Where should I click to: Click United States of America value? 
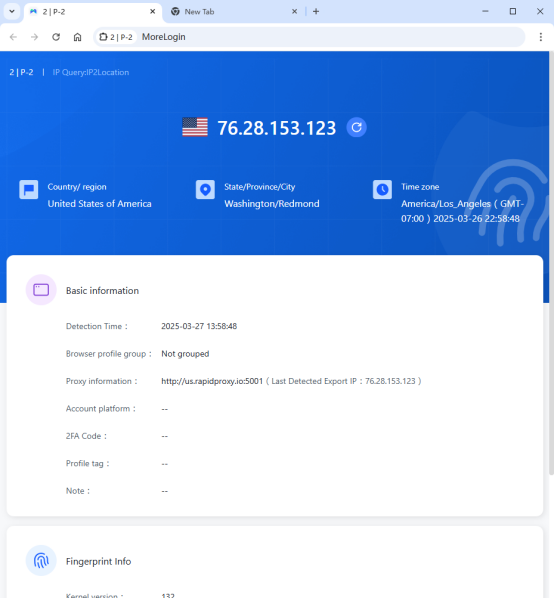click(x=100, y=204)
